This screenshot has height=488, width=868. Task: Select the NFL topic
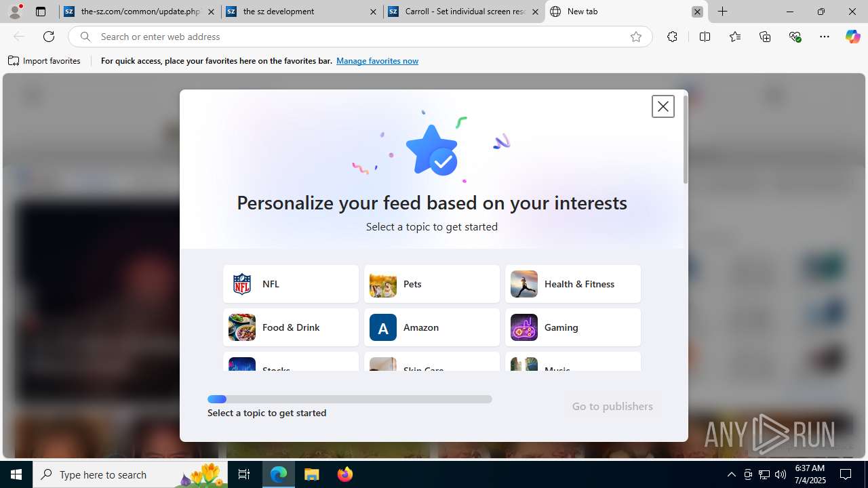coord(291,284)
